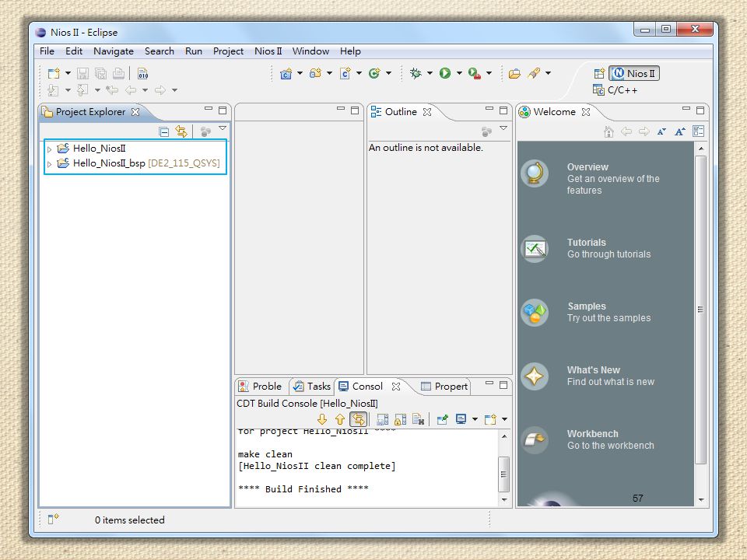Click the Save All toolbar icon
747x560 pixels.
pos(101,73)
